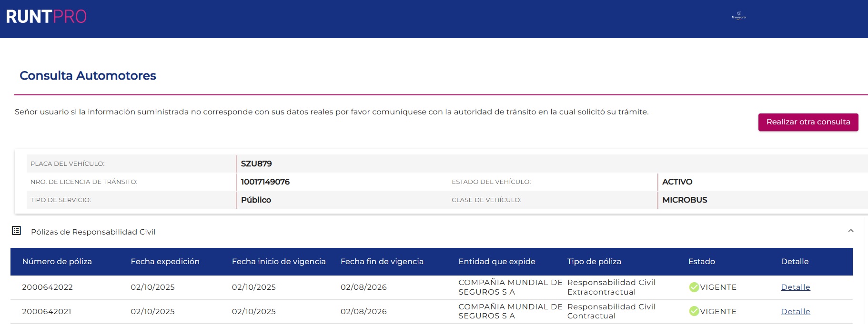Click the Número de póliza column header
The image size is (868, 327).
point(57,261)
